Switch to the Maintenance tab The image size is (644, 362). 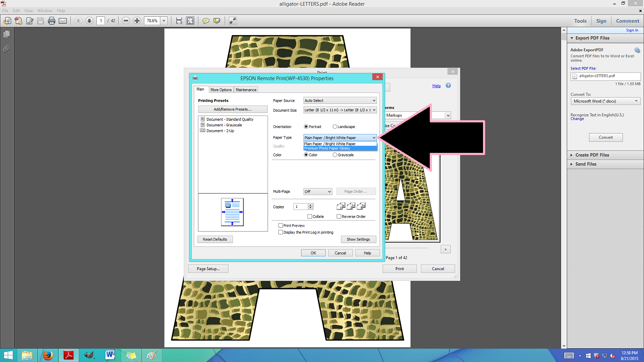pos(246,90)
